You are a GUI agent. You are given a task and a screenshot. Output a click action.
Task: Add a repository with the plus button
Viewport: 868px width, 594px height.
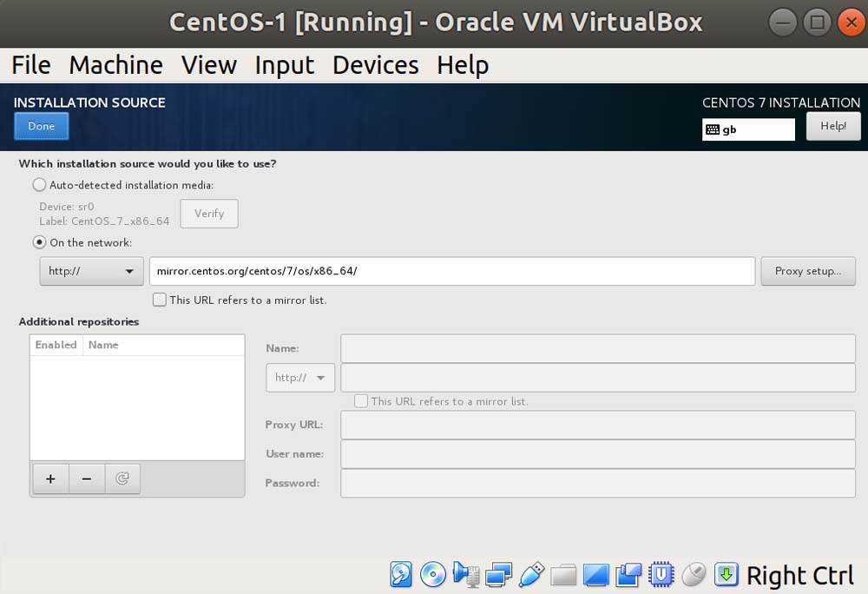tap(50, 478)
